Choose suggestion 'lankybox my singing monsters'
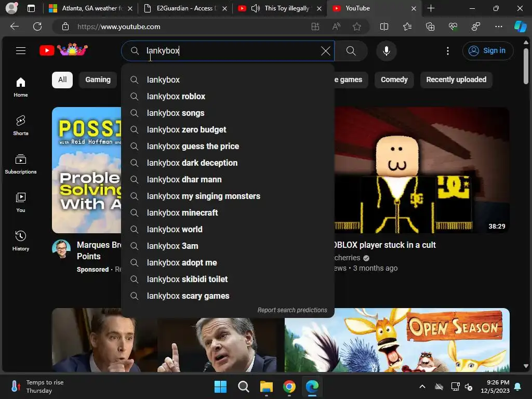This screenshot has height=399, width=532. (x=228, y=196)
